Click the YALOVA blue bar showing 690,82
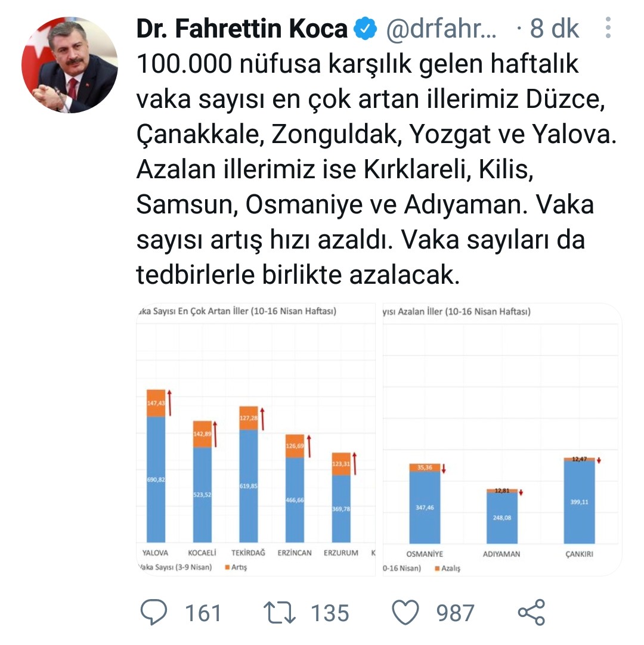Image resolution: width=644 pixels, height=645 pixels. click(156, 479)
